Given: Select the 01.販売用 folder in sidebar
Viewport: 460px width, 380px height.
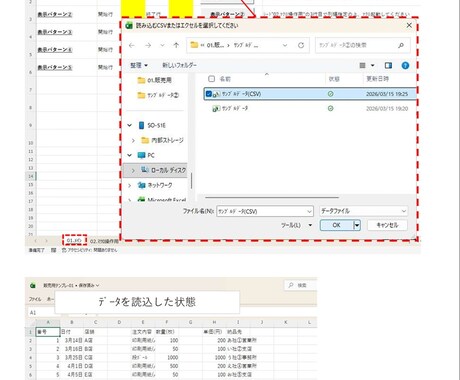Looking at the screenshot, I should (x=155, y=80).
